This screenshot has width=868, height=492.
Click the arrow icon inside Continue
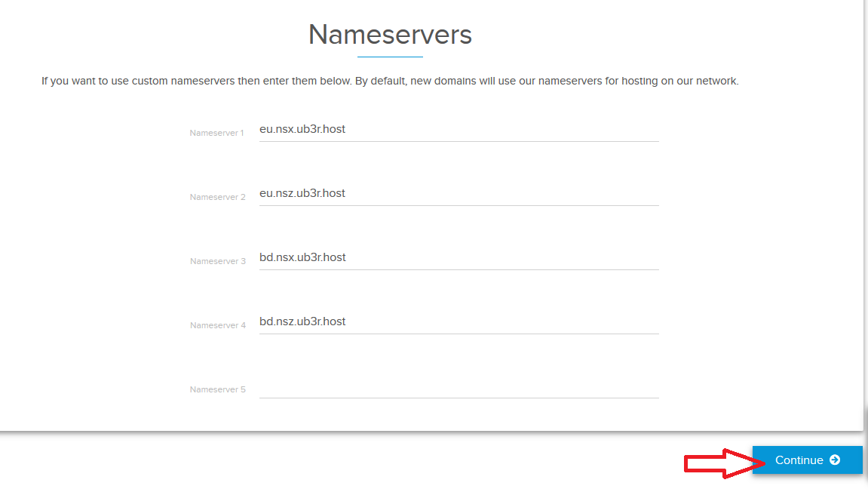(835, 460)
